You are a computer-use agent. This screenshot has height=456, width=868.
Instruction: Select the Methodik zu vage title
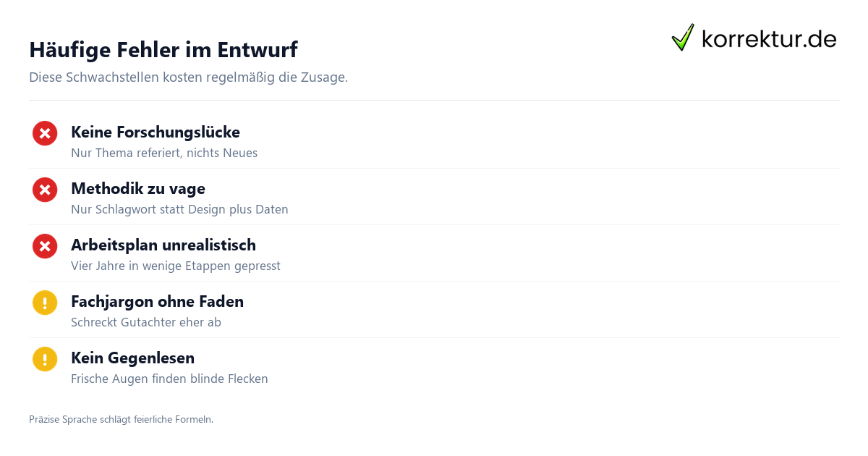tap(138, 189)
